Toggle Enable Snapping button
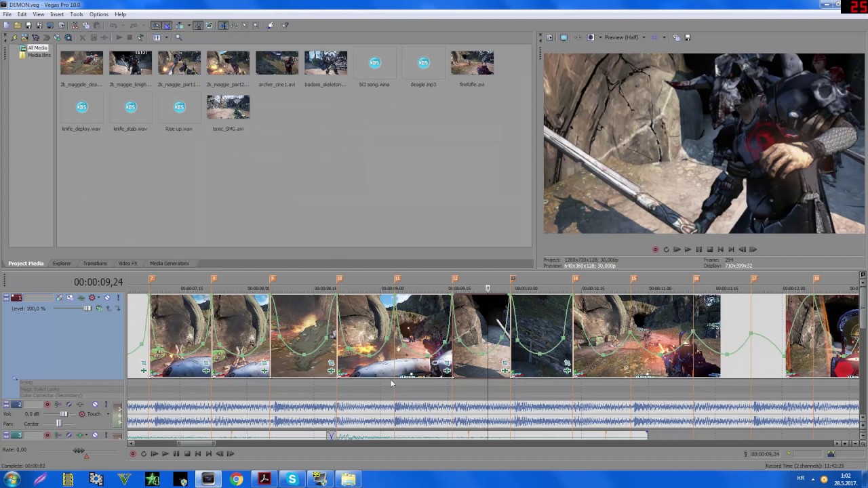The image size is (868, 488). pyautogui.click(x=156, y=25)
